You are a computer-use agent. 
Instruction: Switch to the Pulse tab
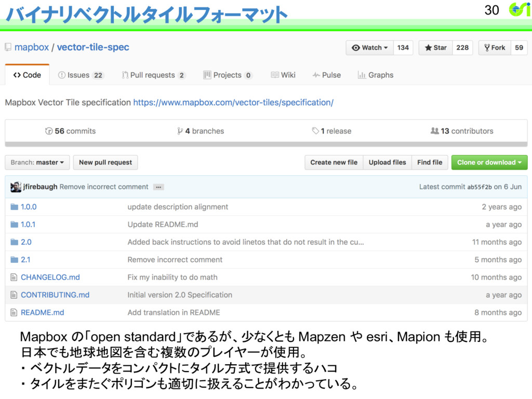pos(326,75)
